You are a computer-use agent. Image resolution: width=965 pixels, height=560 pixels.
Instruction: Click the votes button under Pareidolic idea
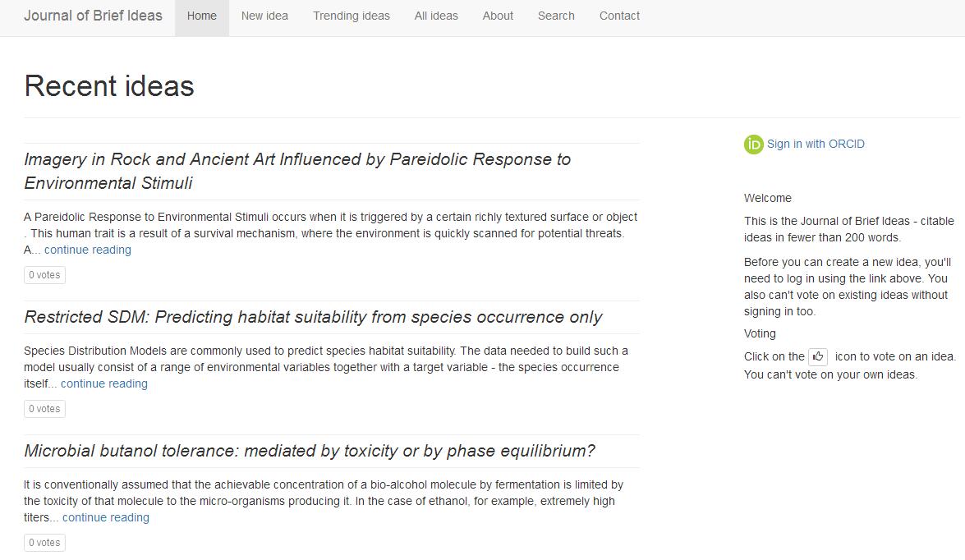[44, 275]
